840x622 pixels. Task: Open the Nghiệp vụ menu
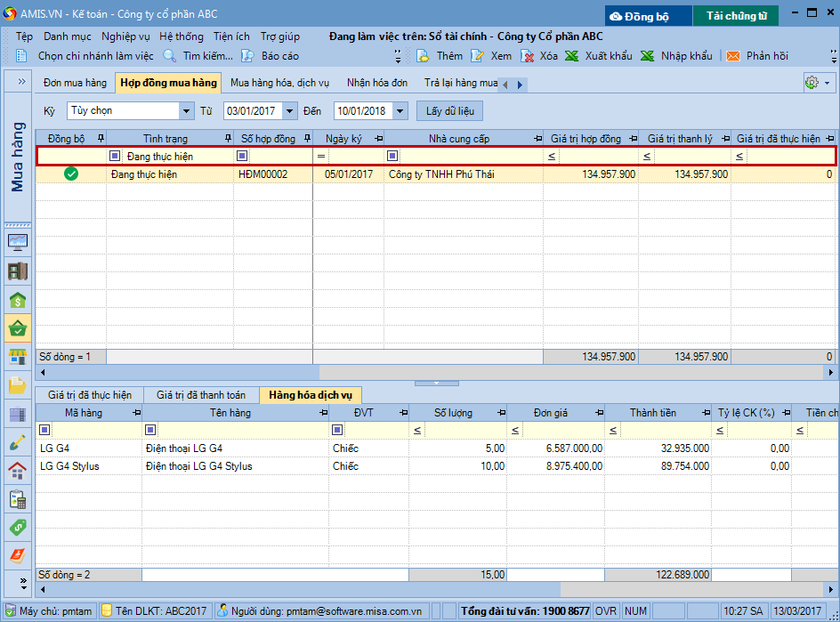pos(125,36)
